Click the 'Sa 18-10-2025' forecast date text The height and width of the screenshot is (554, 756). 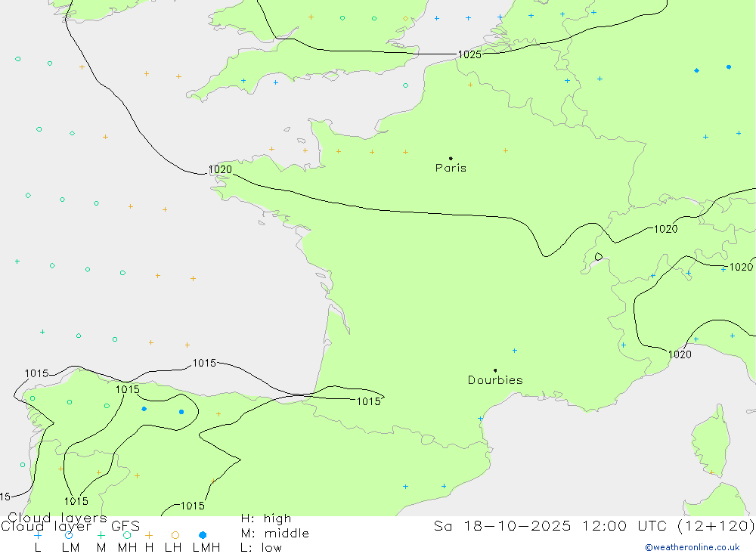[503, 525]
